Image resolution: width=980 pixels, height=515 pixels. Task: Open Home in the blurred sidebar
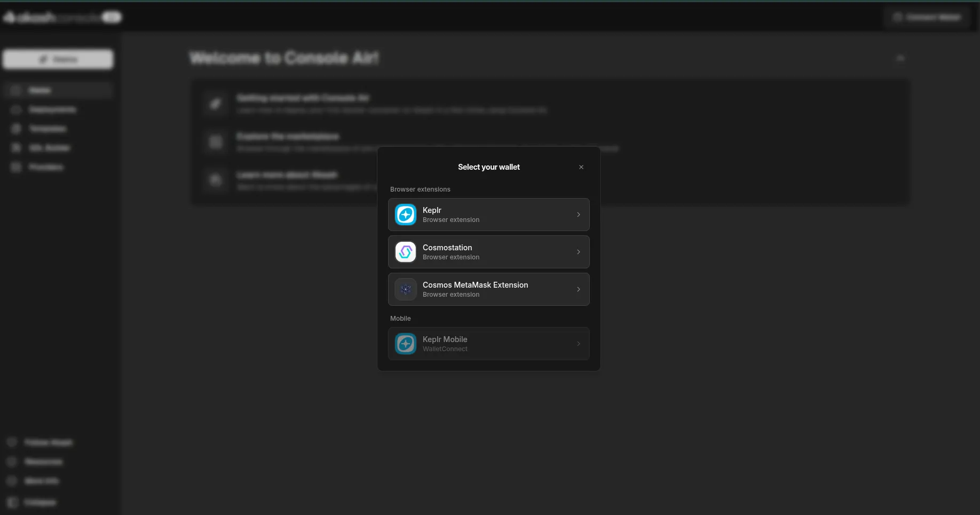point(58,90)
